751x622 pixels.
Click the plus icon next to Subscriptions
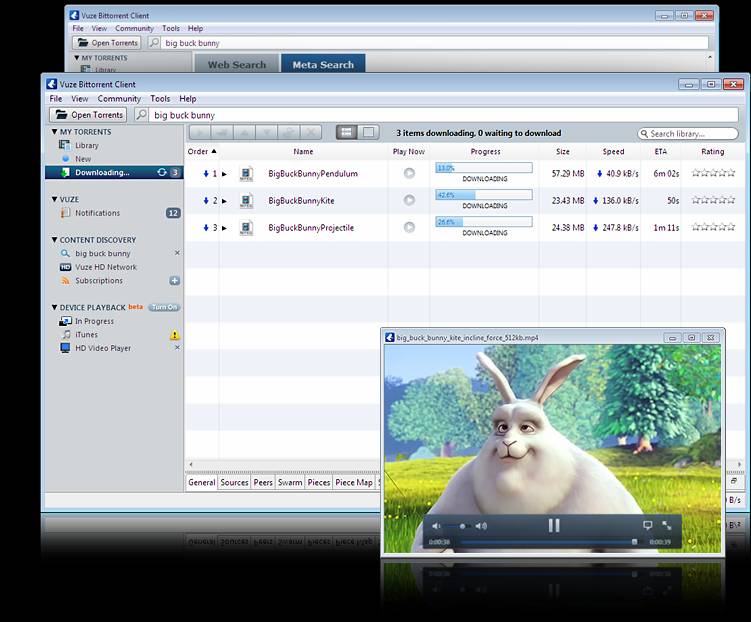point(175,281)
